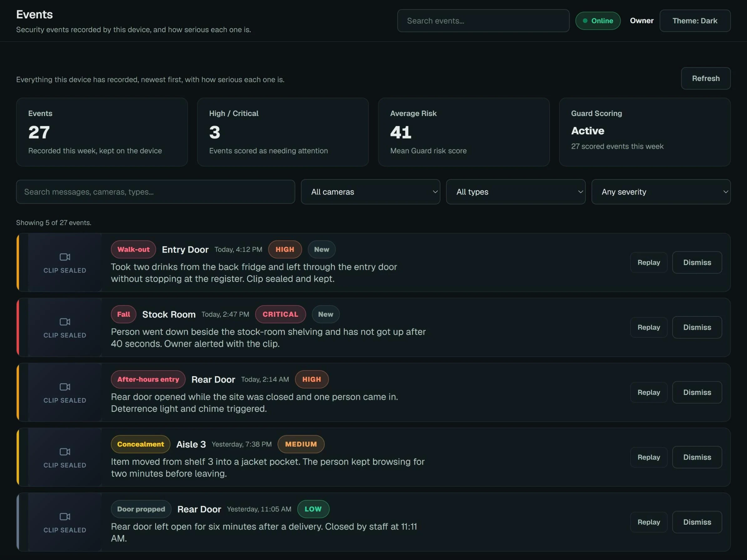Focus the top Search events field

click(483, 21)
